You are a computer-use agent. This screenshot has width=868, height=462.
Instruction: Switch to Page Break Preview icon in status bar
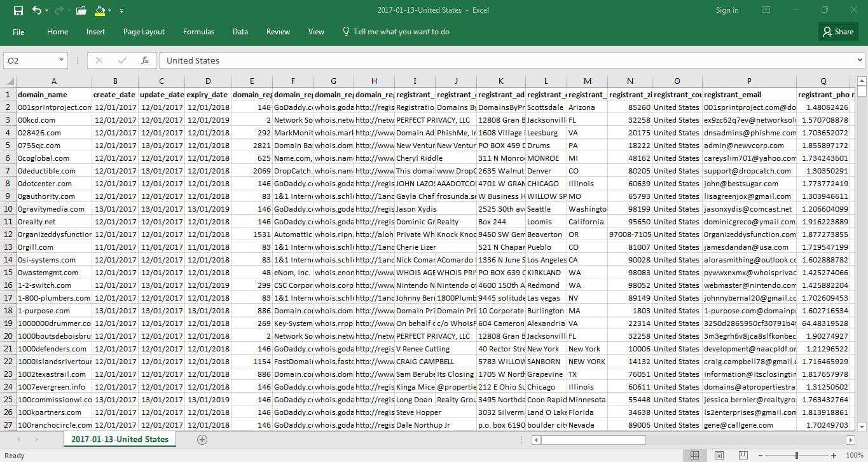tap(742, 456)
